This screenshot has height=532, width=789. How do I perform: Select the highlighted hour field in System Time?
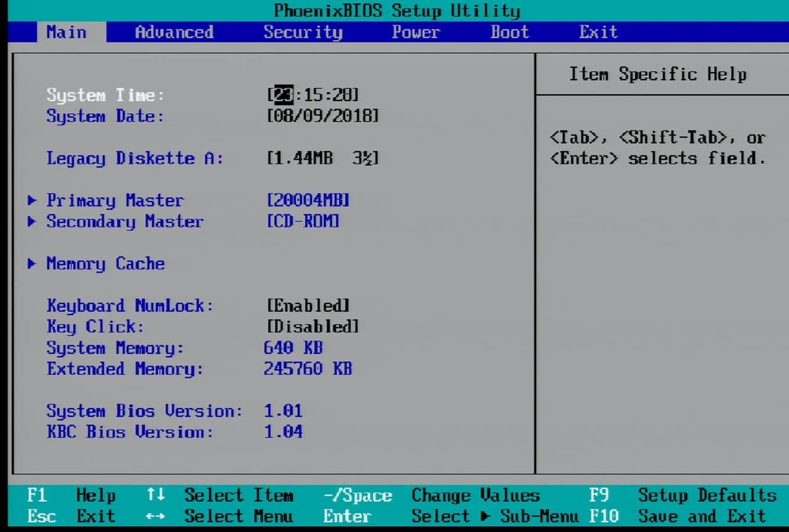tap(283, 95)
